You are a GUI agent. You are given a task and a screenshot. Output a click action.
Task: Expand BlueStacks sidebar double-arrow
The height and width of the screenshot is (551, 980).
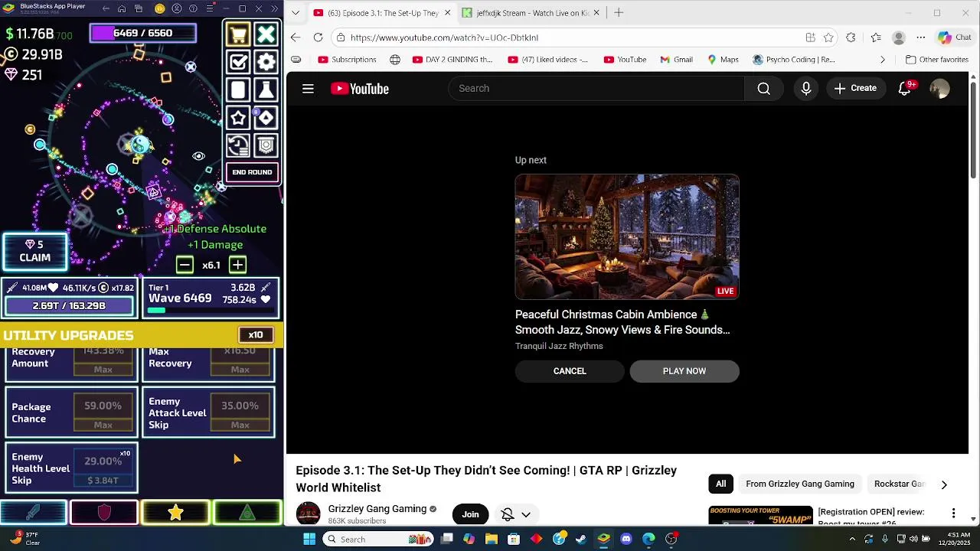(x=274, y=9)
